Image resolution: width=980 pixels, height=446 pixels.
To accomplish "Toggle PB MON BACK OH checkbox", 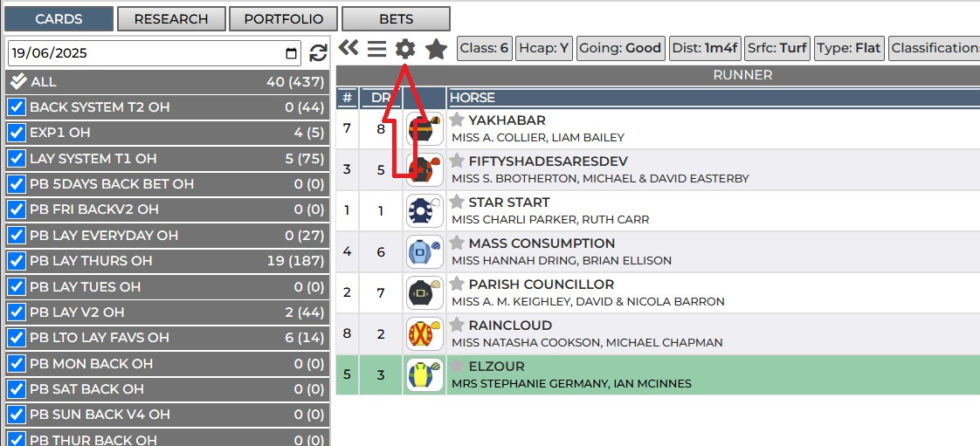I will (x=17, y=364).
